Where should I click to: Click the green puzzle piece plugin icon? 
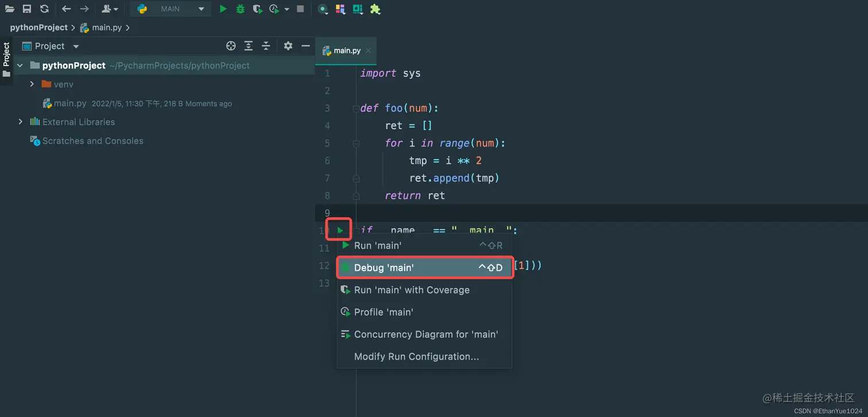[375, 9]
